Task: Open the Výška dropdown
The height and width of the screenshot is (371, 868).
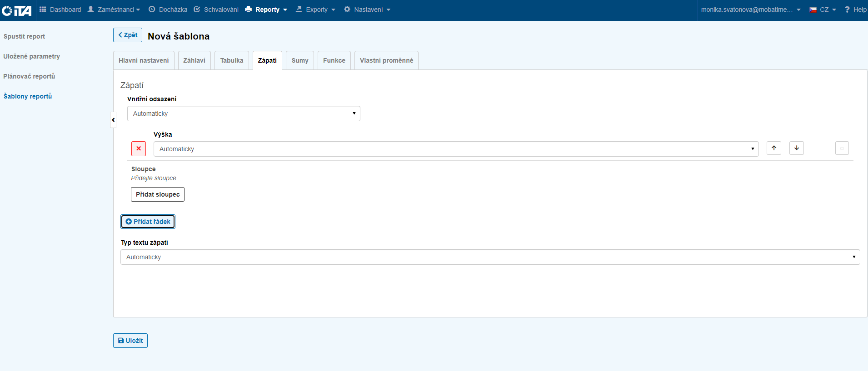Action: (x=456, y=149)
